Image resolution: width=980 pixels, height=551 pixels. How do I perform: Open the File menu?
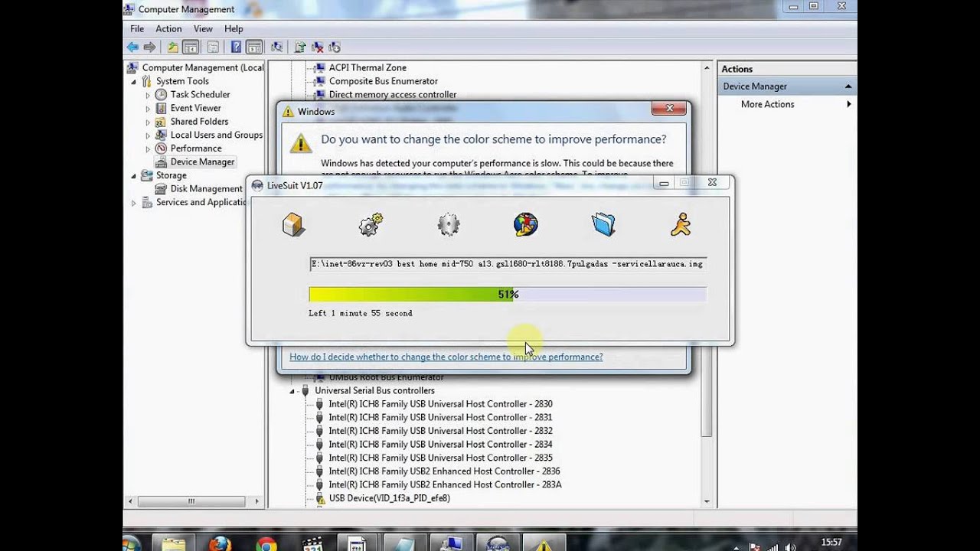[x=137, y=28]
